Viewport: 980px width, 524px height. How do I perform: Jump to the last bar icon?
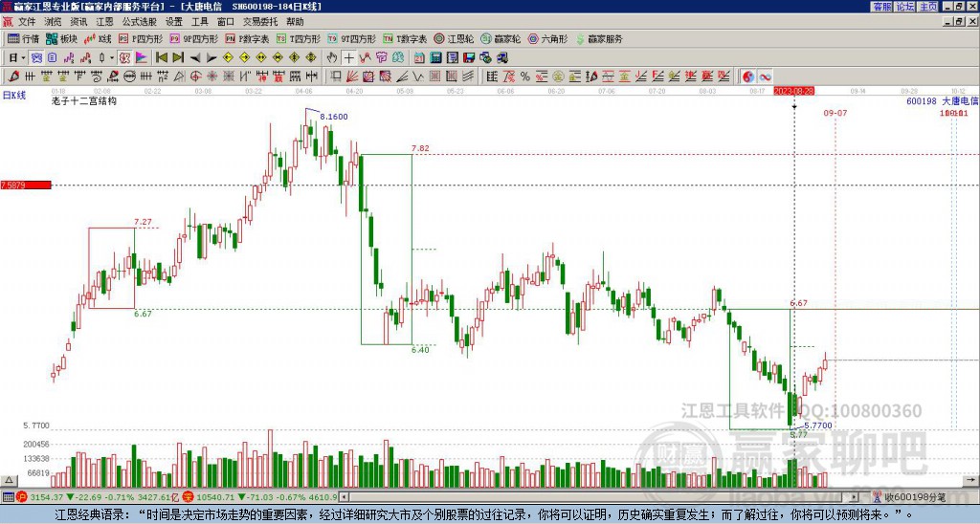click(x=178, y=58)
